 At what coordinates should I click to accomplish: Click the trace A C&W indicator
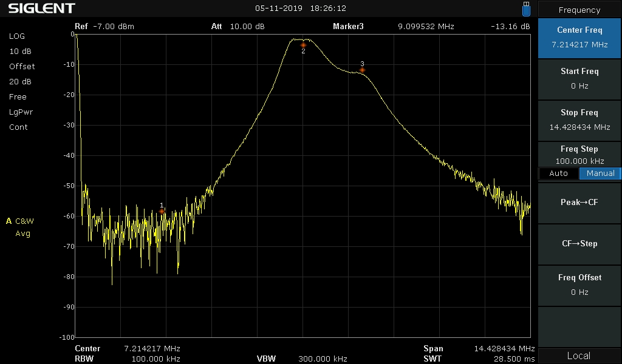click(x=20, y=221)
